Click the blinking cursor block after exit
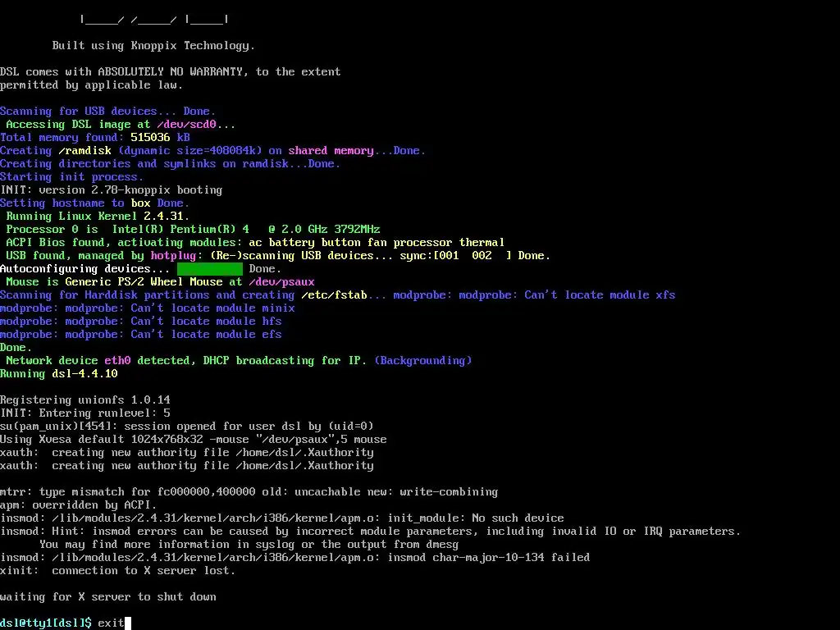 tap(127, 623)
